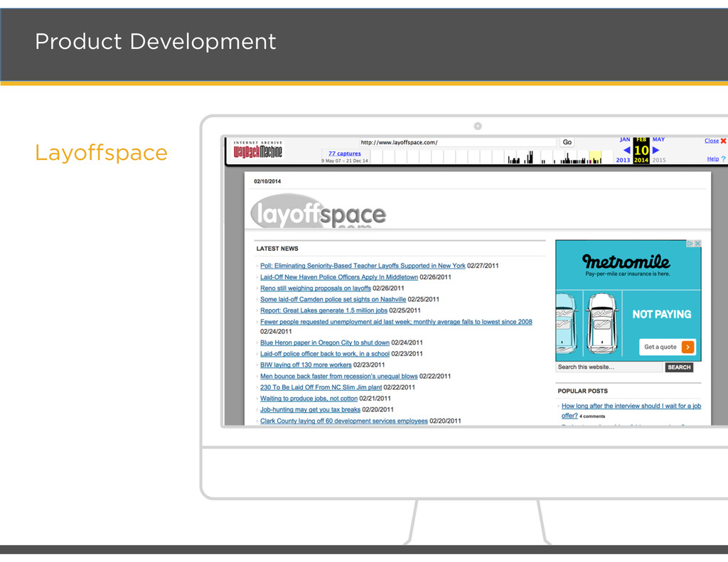Open Job-hunting may get you tax breaks
Viewport: 728px width, 562px height.
pos(310,410)
